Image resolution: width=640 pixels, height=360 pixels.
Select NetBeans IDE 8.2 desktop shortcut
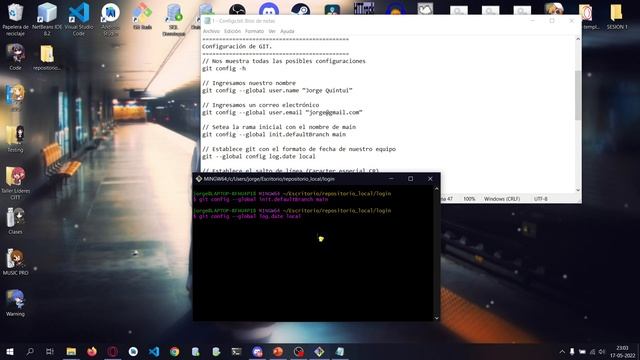pyautogui.click(x=47, y=19)
